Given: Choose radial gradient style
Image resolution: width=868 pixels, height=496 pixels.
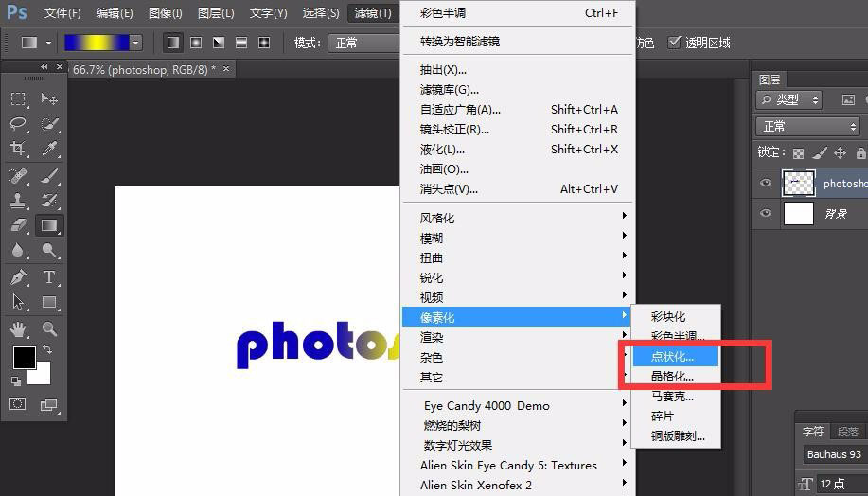Looking at the screenshot, I should 196,42.
